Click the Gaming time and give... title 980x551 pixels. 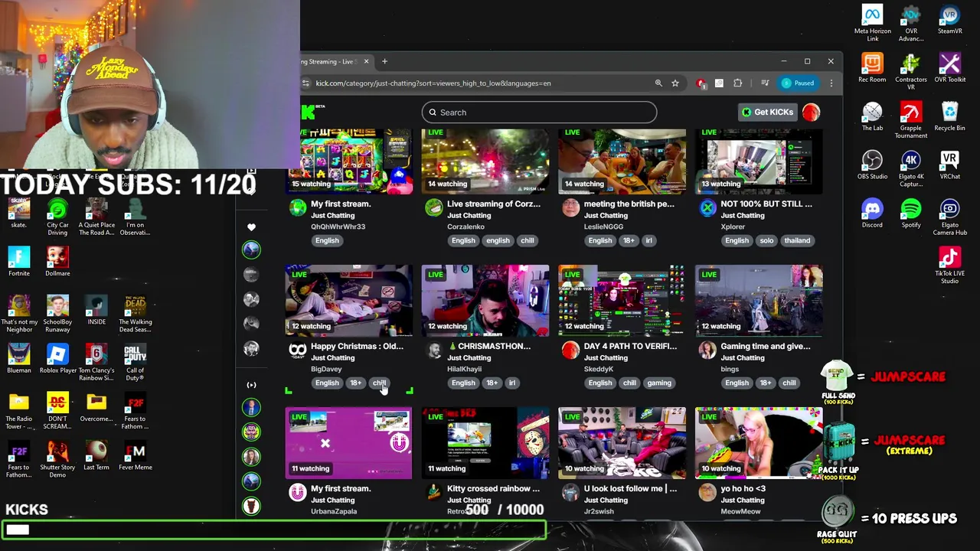point(765,346)
